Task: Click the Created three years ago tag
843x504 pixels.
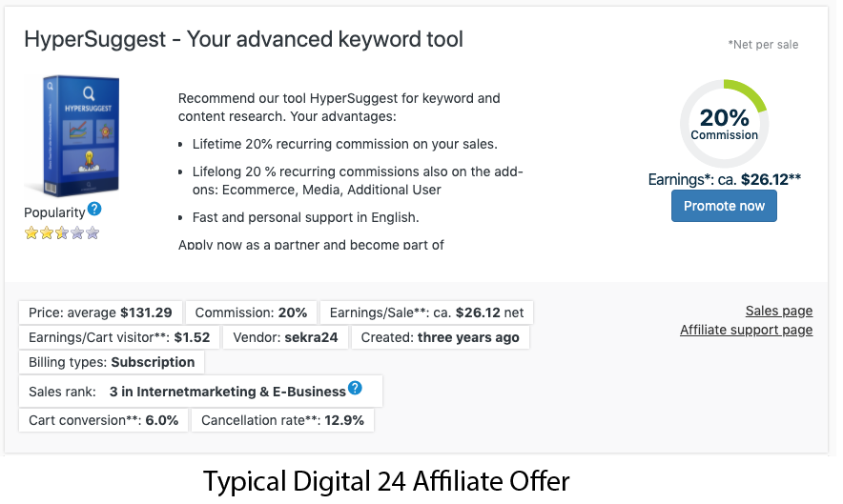Action: 440,337
